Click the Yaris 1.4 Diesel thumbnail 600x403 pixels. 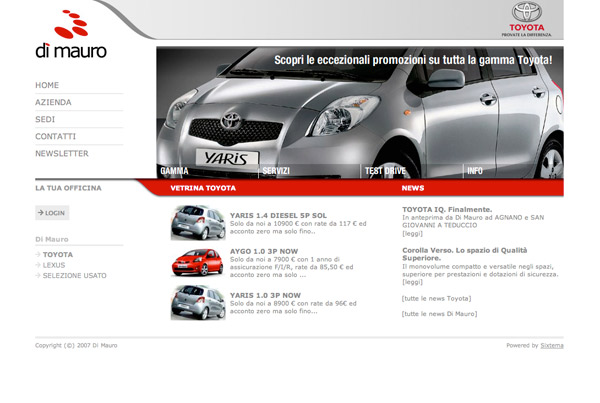198,222
